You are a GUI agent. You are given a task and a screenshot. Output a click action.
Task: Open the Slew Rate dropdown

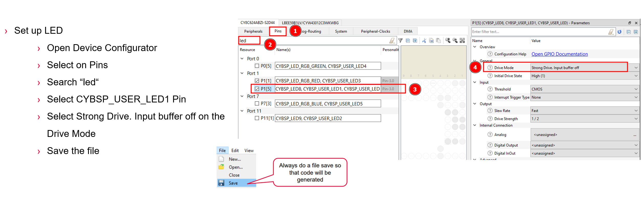(x=636, y=111)
